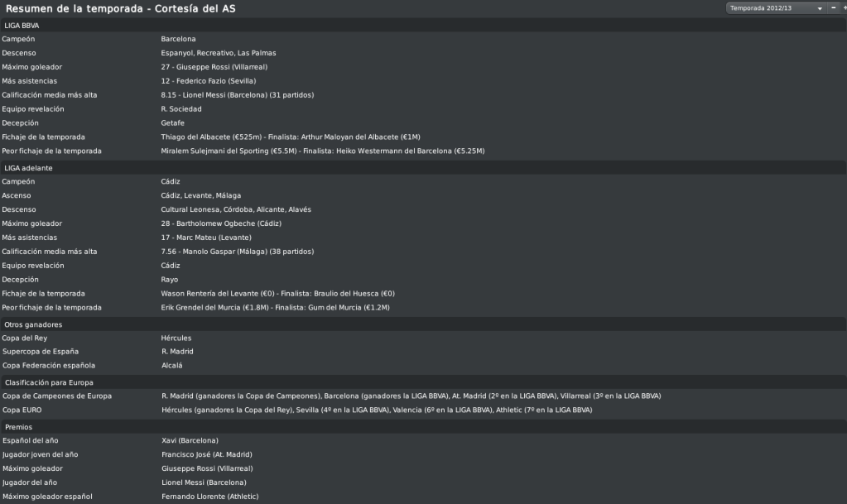Image resolution: width=847 pixels, height=504 pixels.
Task: Open R. Sociedad revelation team
Action: 181,109
